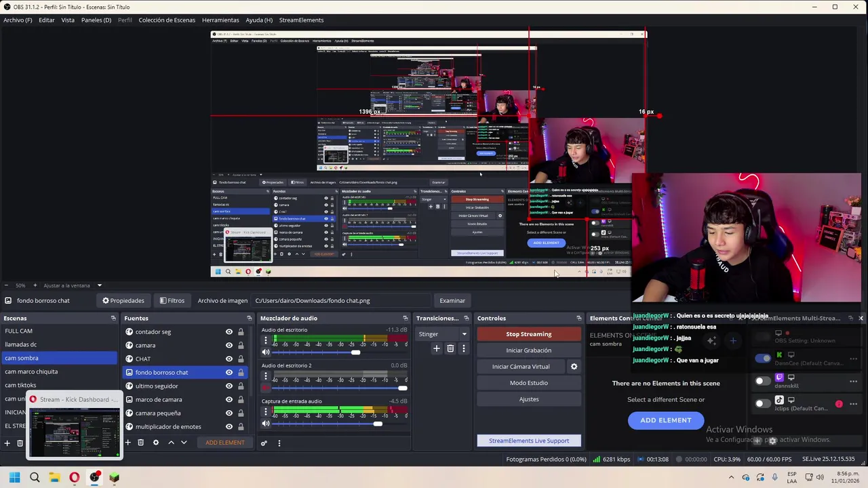Undock the Mezclador de audio panel icon
This screenshot has width=868, height=488.
[406, 318]
